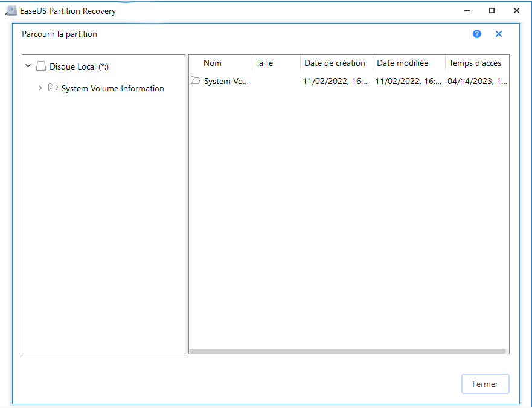Open the blue help question mark icon
Viewport: 532px width, 408px height.
[x=476, y=34]
